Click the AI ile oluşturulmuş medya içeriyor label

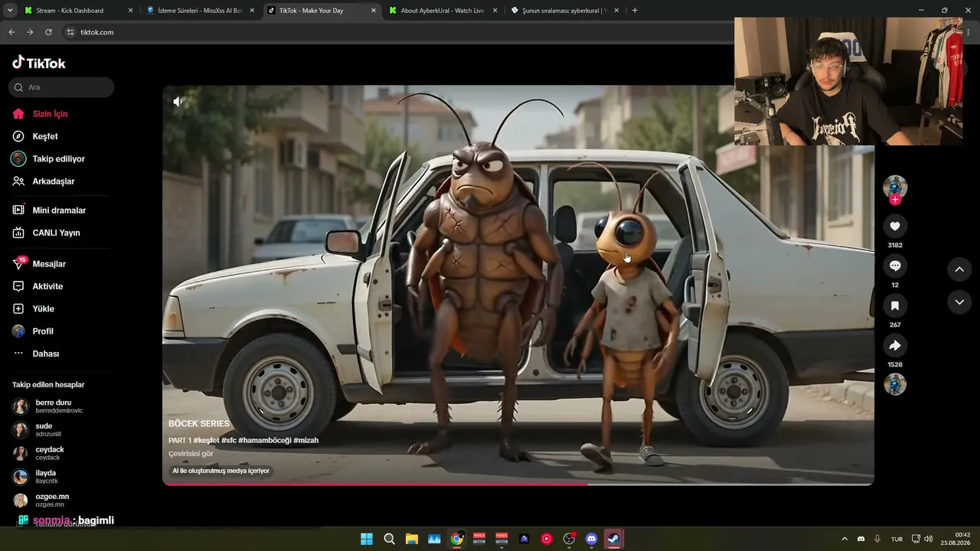point(221,471)
